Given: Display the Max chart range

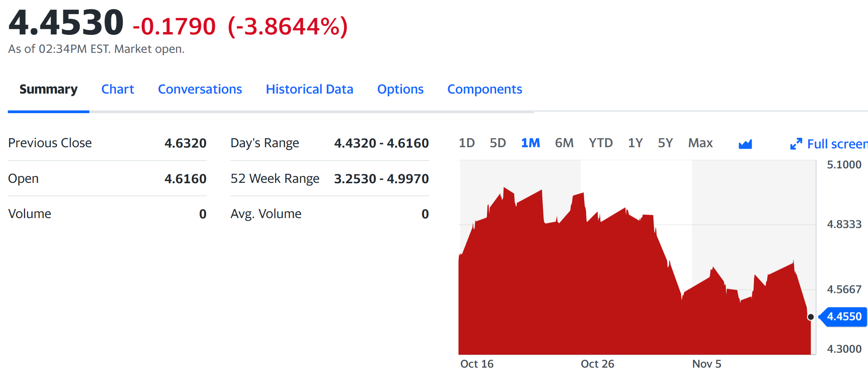Looking at the screenshot, I should tap(700, 143).
